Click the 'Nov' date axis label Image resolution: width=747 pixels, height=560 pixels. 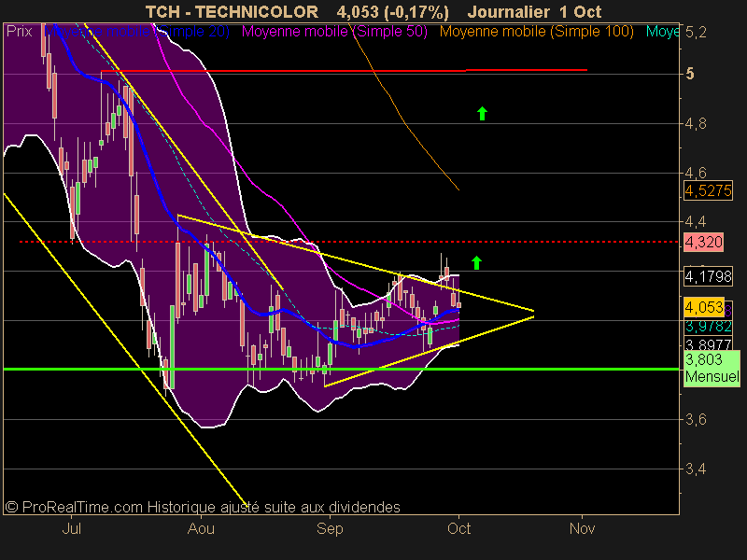(x=582, y=528)
